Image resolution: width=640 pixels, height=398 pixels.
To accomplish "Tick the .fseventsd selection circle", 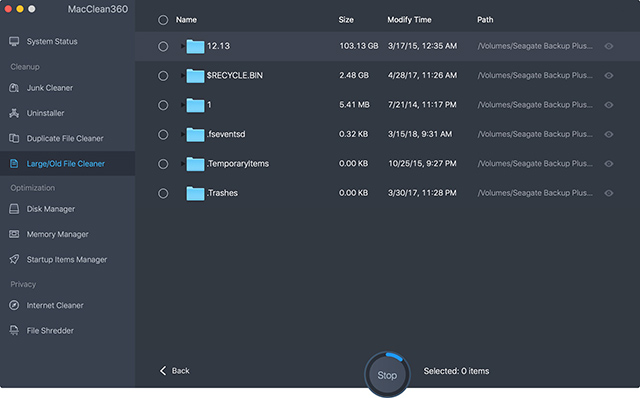I will coord(163,134).
